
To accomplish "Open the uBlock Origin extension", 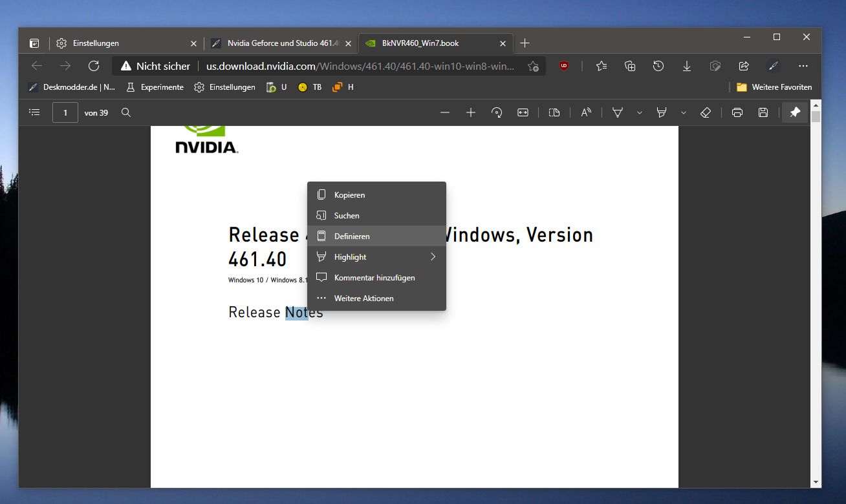I will click(x=564, y=66).
